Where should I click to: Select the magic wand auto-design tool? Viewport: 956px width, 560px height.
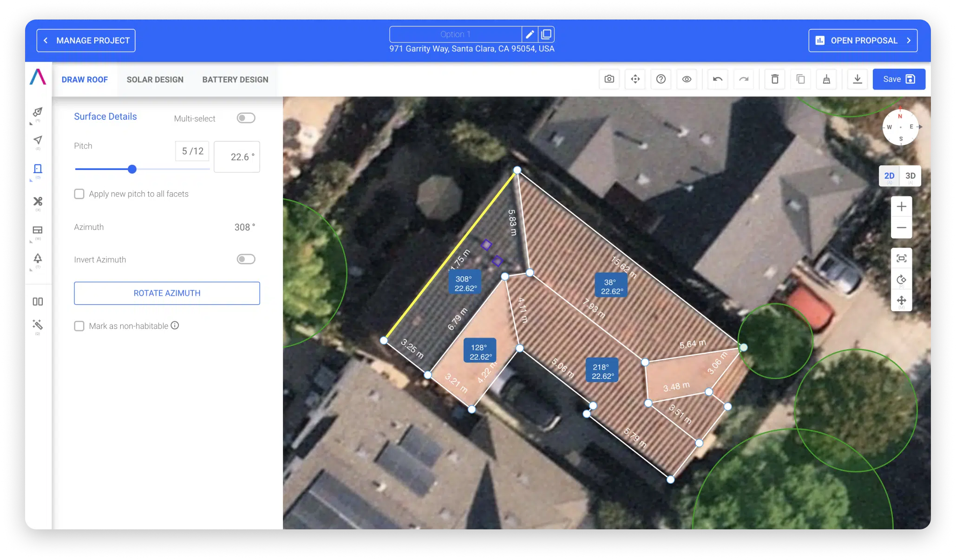tap(38, 325)
